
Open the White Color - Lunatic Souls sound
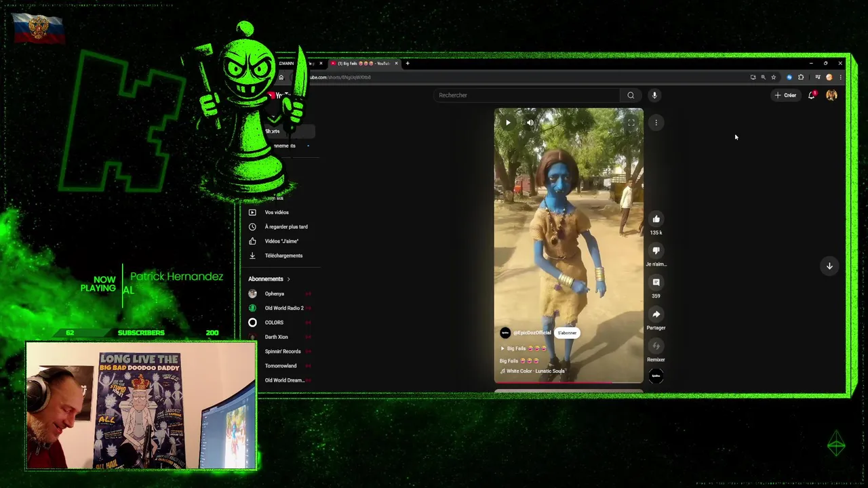[x=532, y=371]
